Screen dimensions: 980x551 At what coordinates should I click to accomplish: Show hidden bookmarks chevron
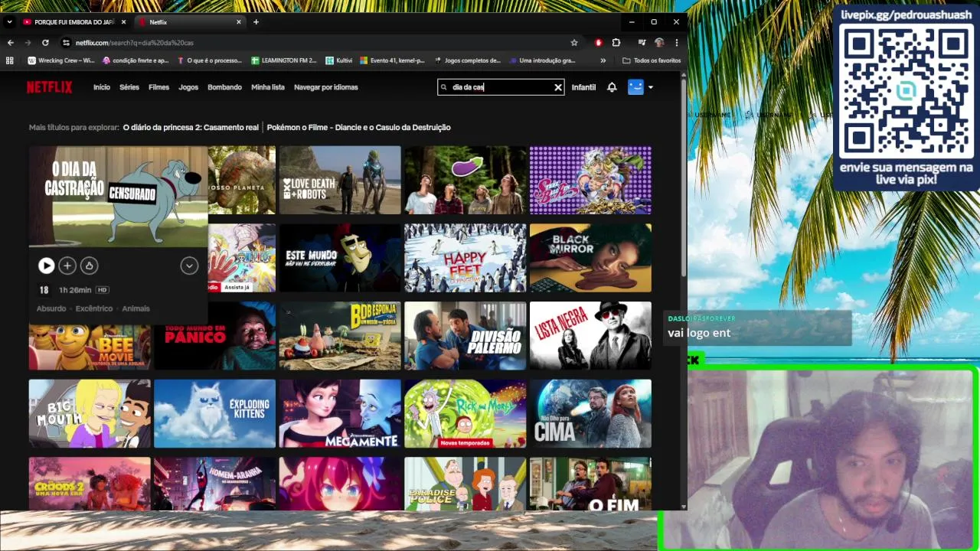603,60
